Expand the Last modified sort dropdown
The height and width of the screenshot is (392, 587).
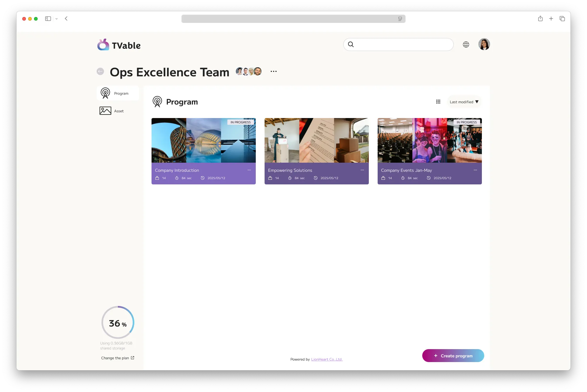464,102
